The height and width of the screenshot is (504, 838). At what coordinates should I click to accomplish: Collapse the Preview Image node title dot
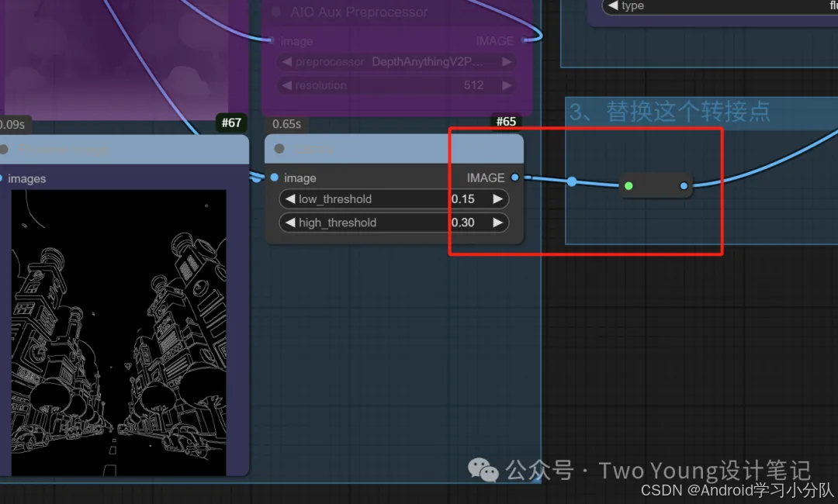tap(3, 149)
